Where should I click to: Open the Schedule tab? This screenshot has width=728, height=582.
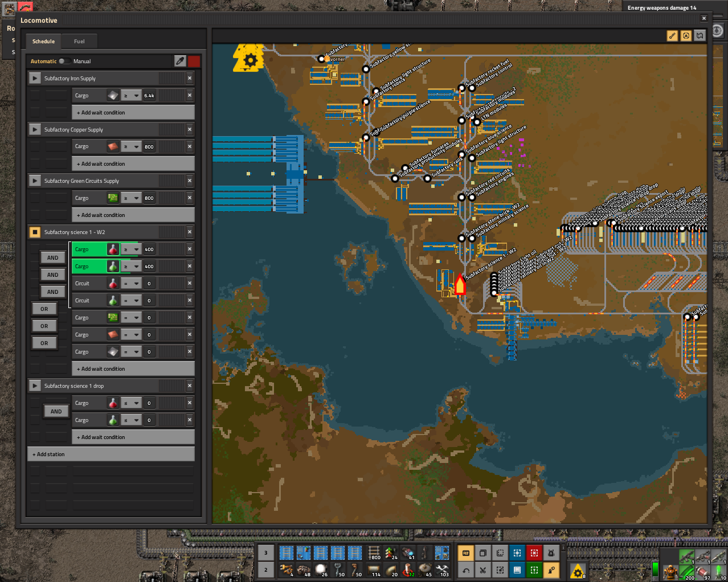coord(43,41)
